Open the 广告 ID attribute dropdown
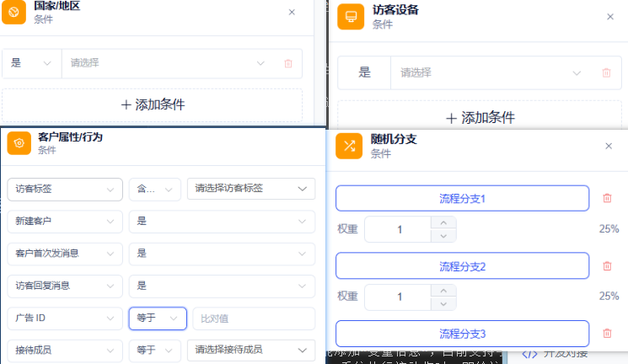628x364 pixels. (65, 318)
